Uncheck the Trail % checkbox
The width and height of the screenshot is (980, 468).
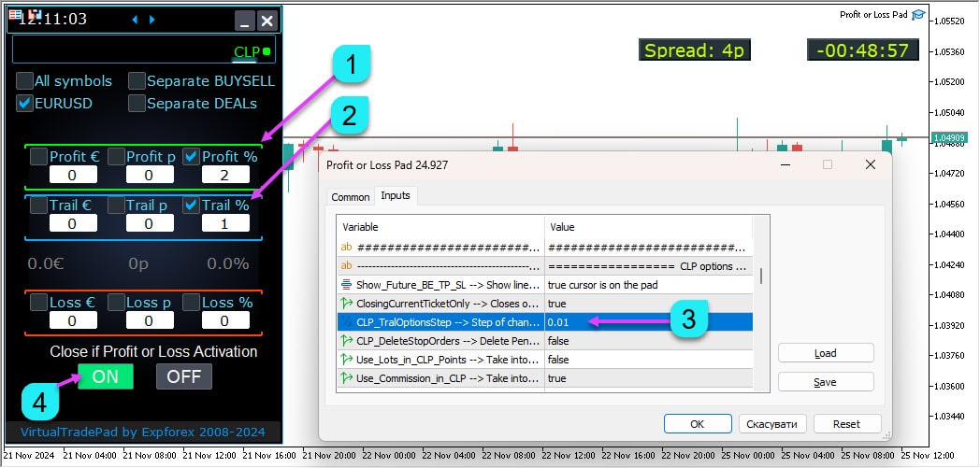coord(191,205)
